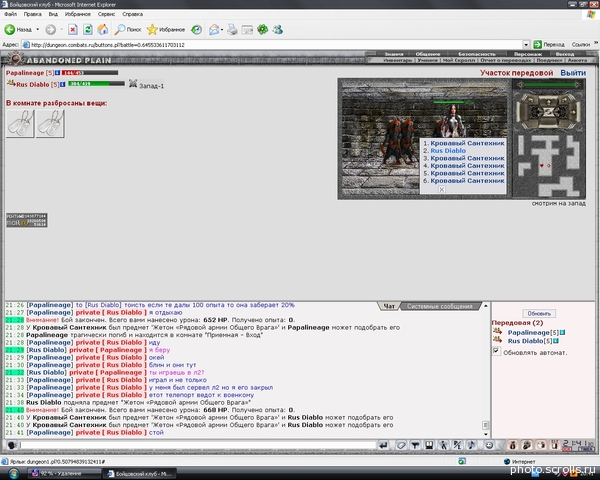Click the info icon next to Papalineage [5]

(57, 73)
